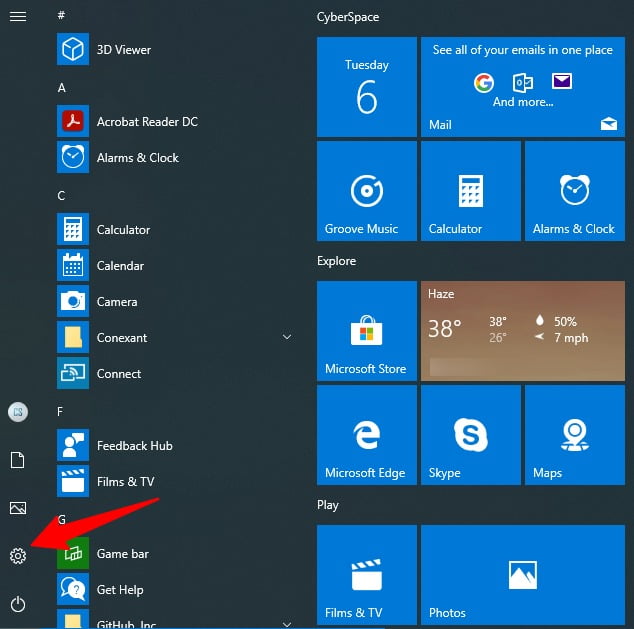Open Films & TV in app list
Screen dimensions: 634x629
click(x=174, y=481)
